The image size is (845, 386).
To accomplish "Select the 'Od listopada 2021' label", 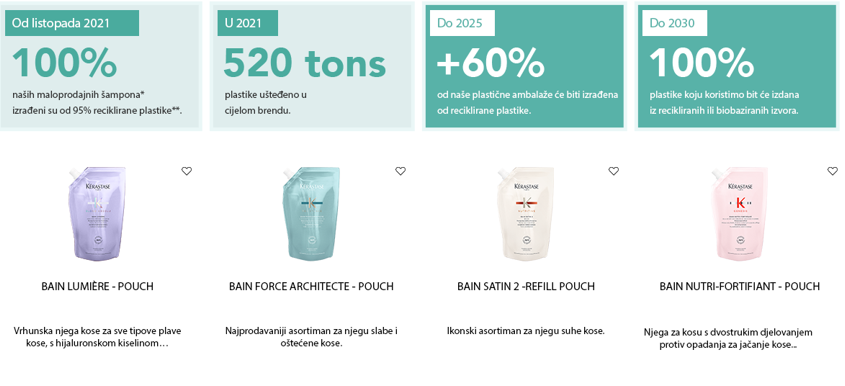I will click(72, 23).
